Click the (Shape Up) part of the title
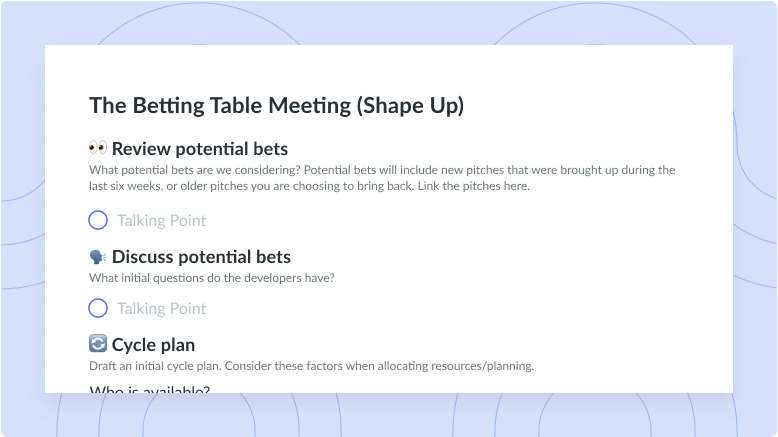The width and height of the screenshot is (778, 437). pos(410,106)
